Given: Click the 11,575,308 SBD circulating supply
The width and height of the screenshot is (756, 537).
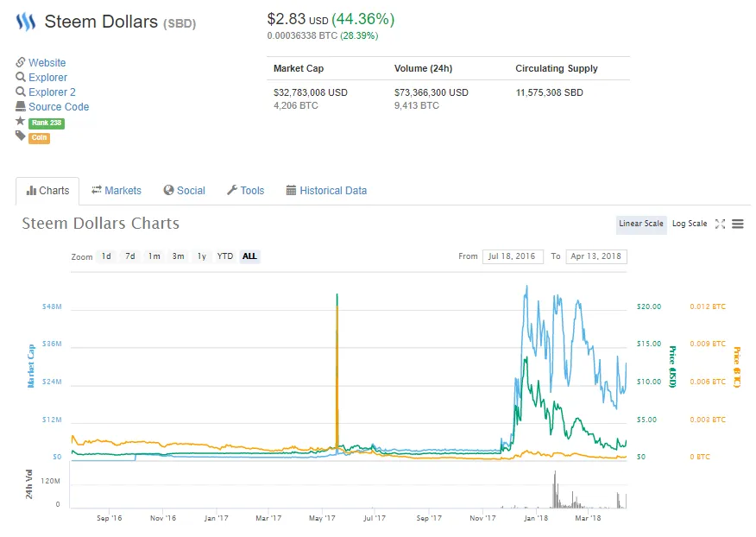Looking at the screenshot, I should (549, 92).
